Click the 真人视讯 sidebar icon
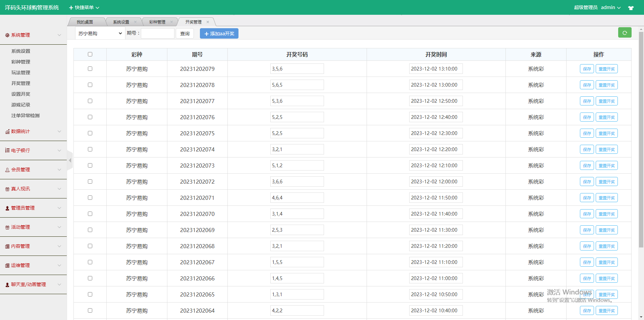 point(7,189)
